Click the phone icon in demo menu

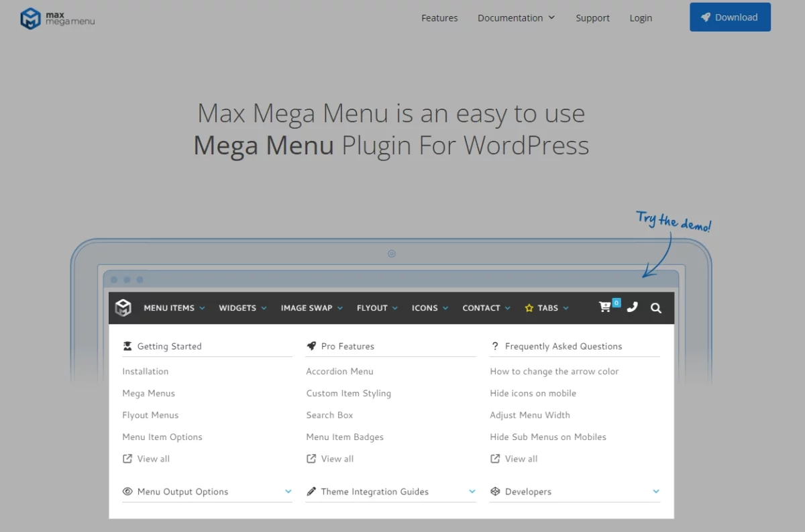632,307
